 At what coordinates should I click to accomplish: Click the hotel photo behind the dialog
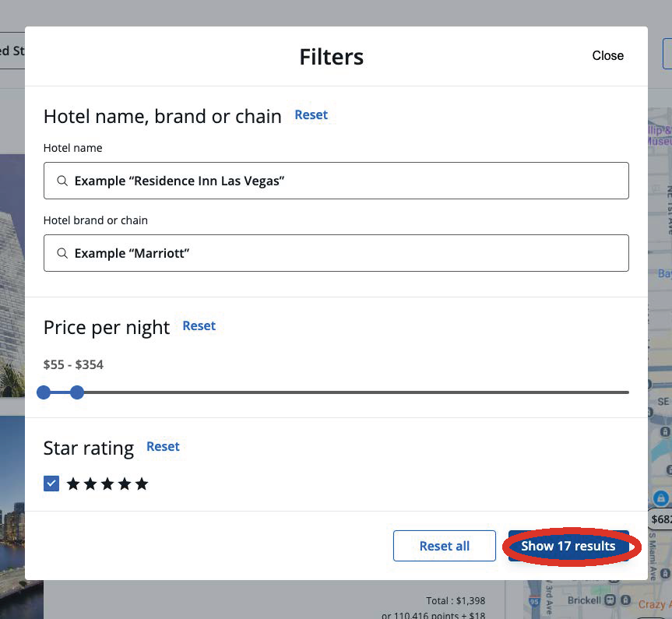12,273
